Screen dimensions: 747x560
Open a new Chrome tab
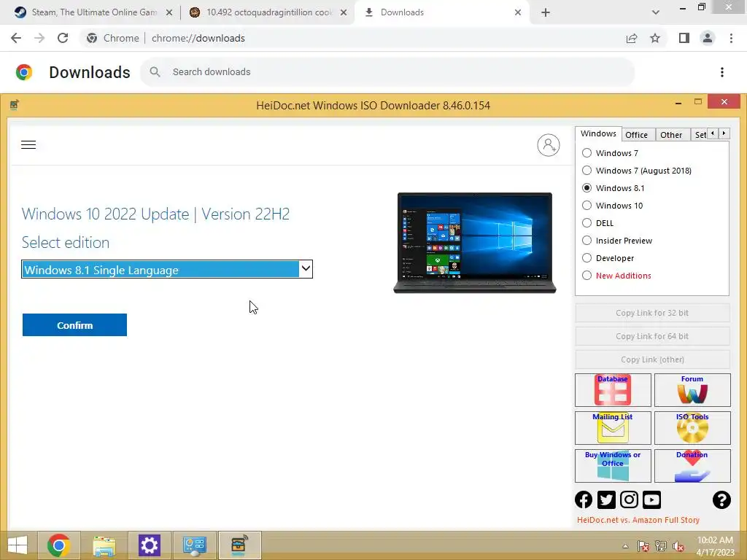546,12
